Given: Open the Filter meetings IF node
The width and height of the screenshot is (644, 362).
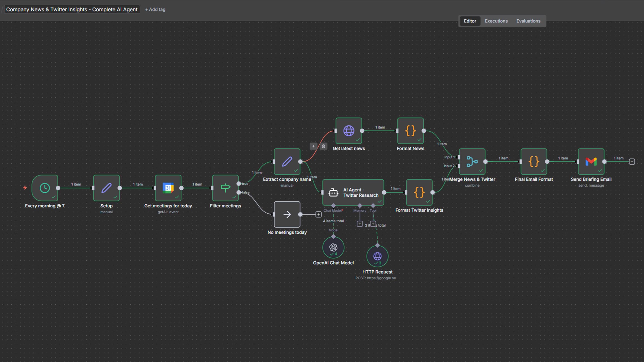Looking at the screenshot, I should coord(225,188).
